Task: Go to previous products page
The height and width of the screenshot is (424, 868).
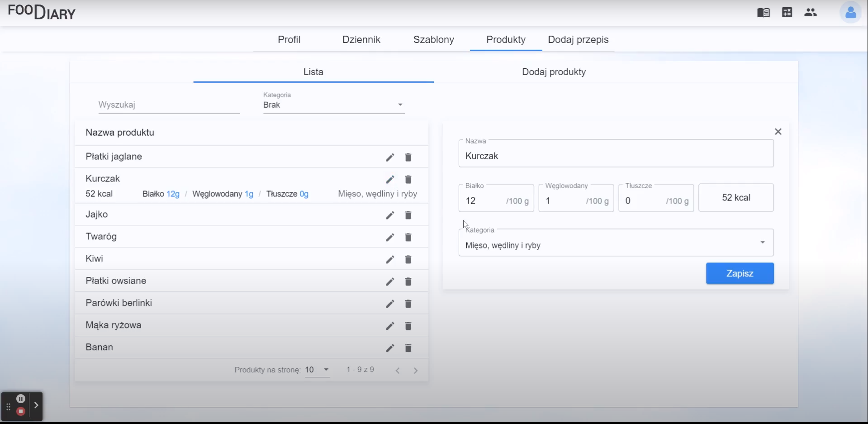Action: click(398, 371)
